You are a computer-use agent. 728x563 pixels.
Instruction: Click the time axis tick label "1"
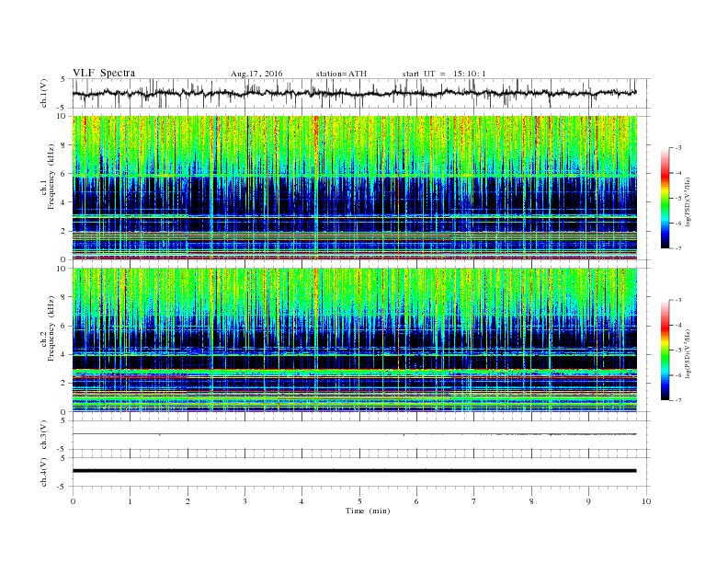131,501
